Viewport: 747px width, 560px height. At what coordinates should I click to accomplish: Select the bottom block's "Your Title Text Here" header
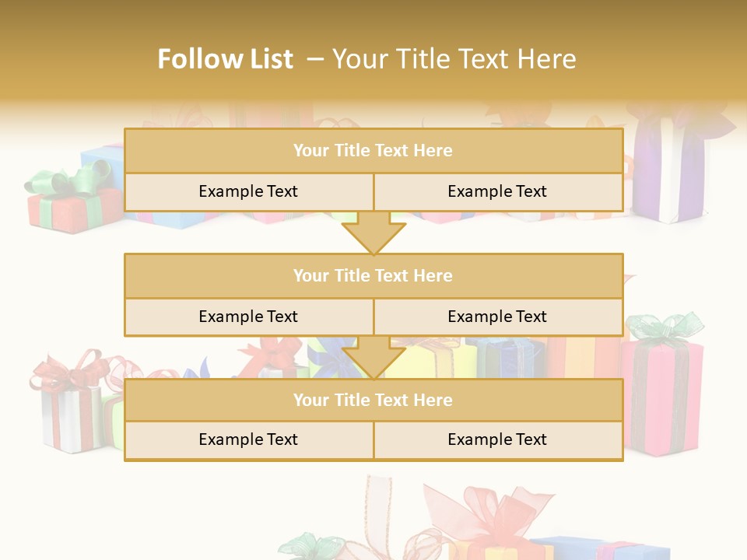coord(373,401)
